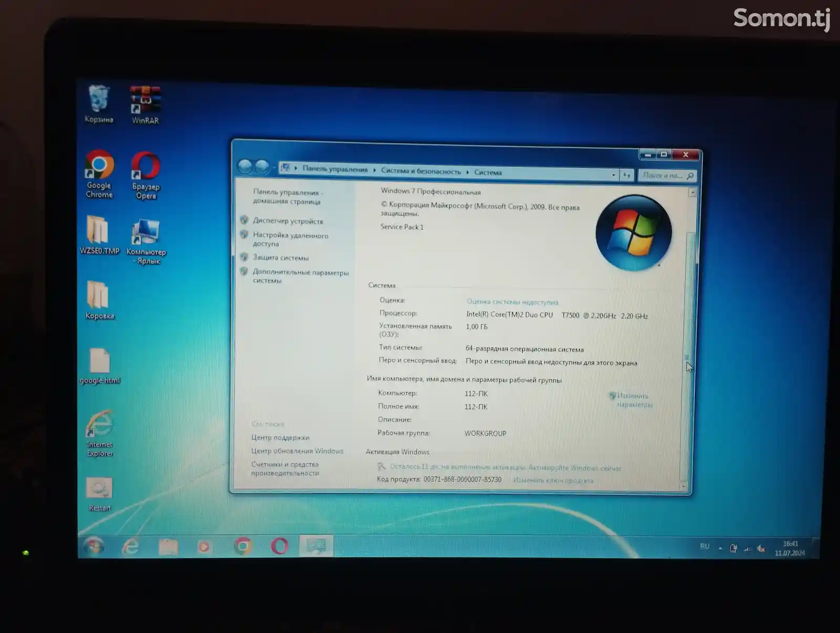Image resolution: width=840 pixels, height=633 pixels.
Task: Open the Компьютер - Ярлык shortcut
Action: click(x=146, y=241)
